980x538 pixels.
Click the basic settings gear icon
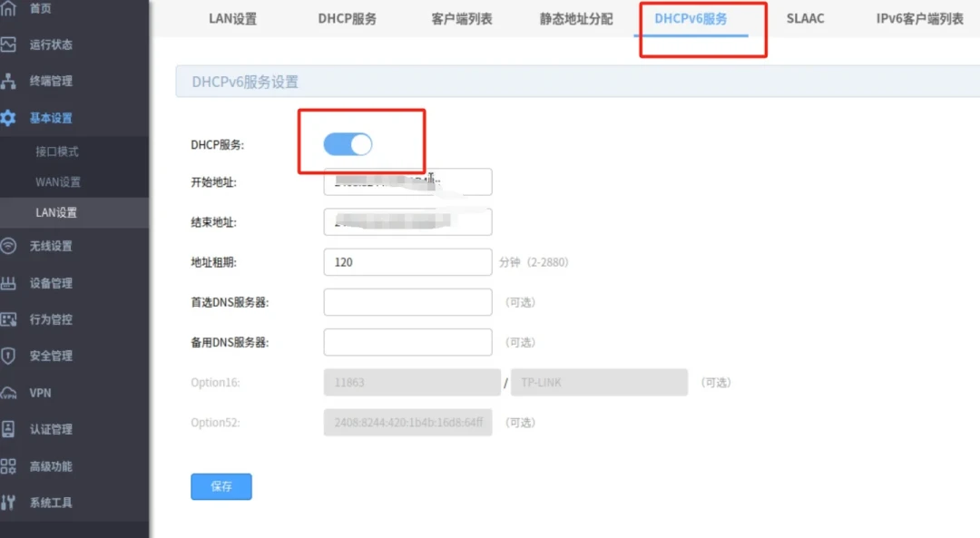click(x=7, y=117)
